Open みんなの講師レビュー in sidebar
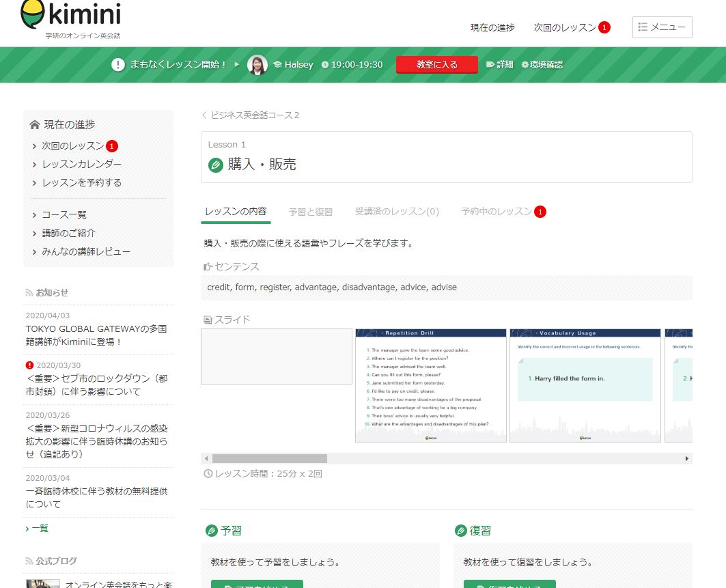Viewport: 726px width, 588px height. [x=86, y=252]
